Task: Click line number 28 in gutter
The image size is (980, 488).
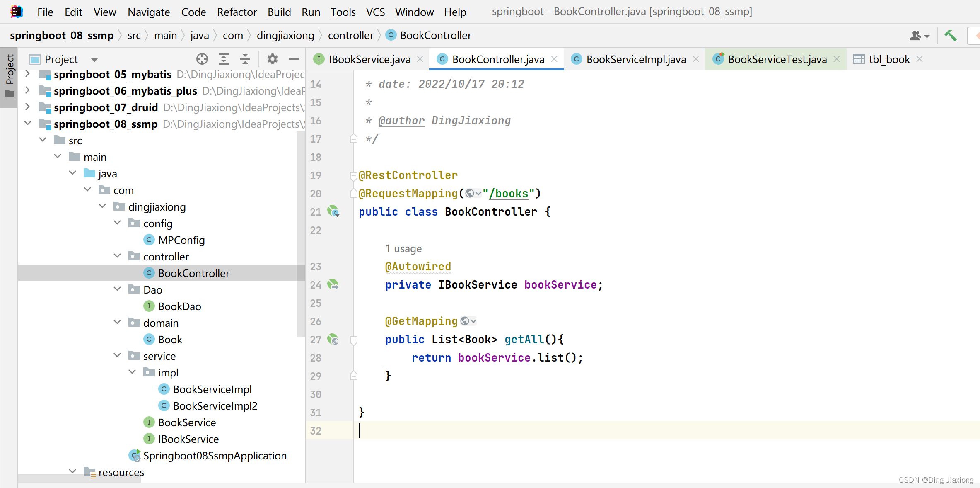Action: coord(316,358)
